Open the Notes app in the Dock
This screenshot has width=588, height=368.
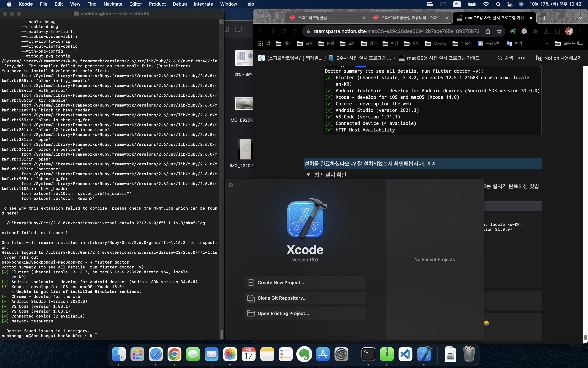267,354
